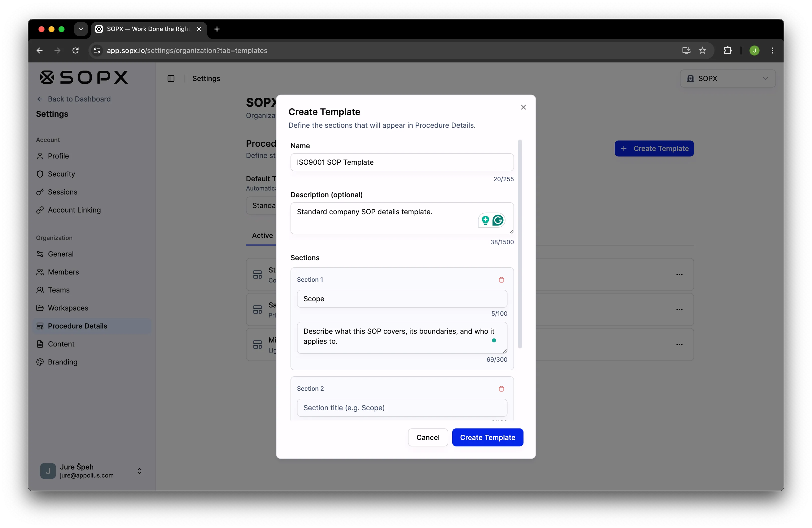Click the 'Section 1' label

[310, 280]
